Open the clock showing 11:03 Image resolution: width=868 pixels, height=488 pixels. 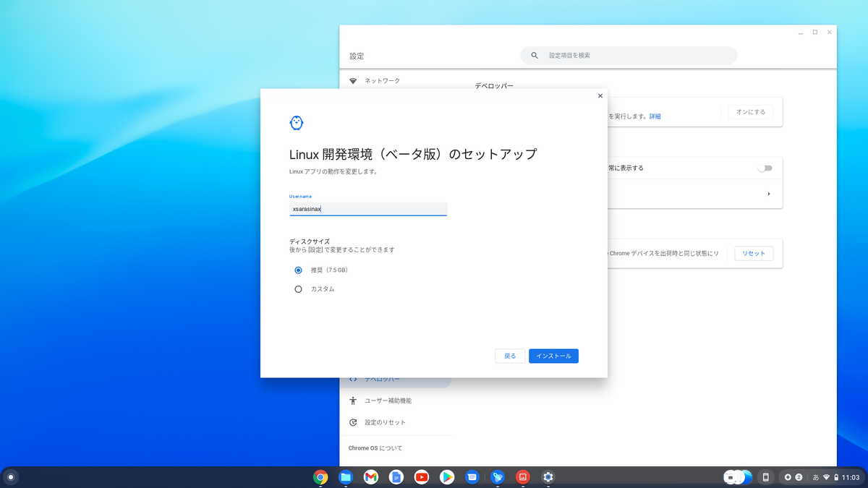coord(851,477)
